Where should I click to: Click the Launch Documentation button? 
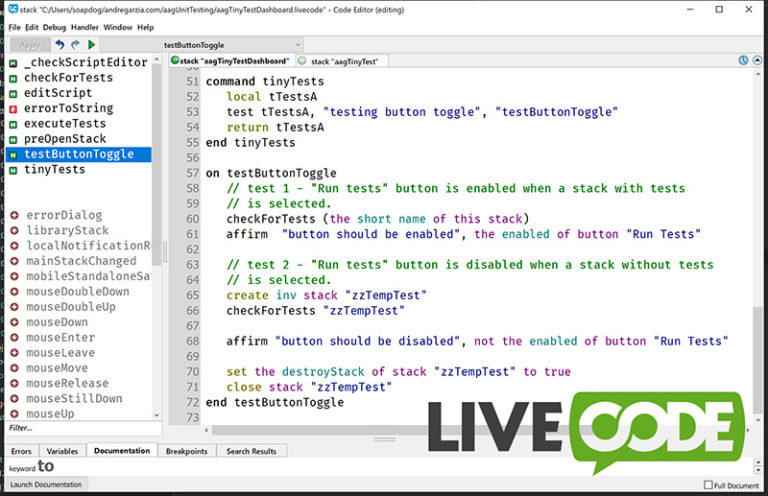tap(45, 485)
